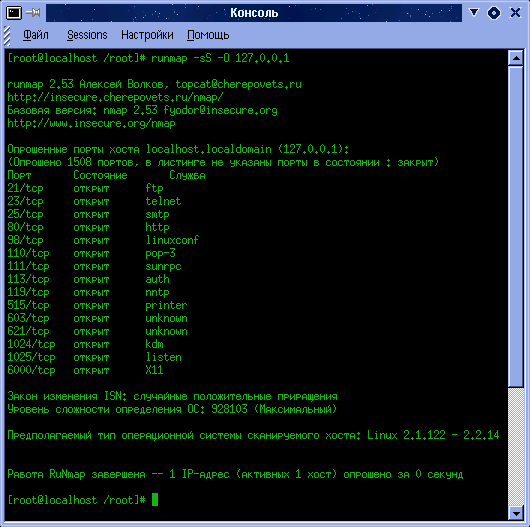Click the scrollbar up arrow
530x527 pixels.
point(516,58)
